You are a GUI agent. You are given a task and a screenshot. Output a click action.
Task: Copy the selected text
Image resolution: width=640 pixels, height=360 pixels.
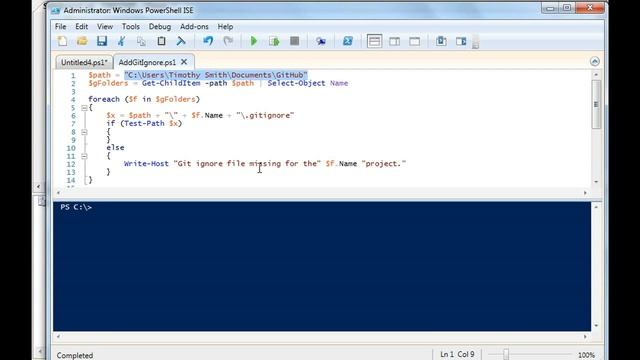(x=141, y=41)
